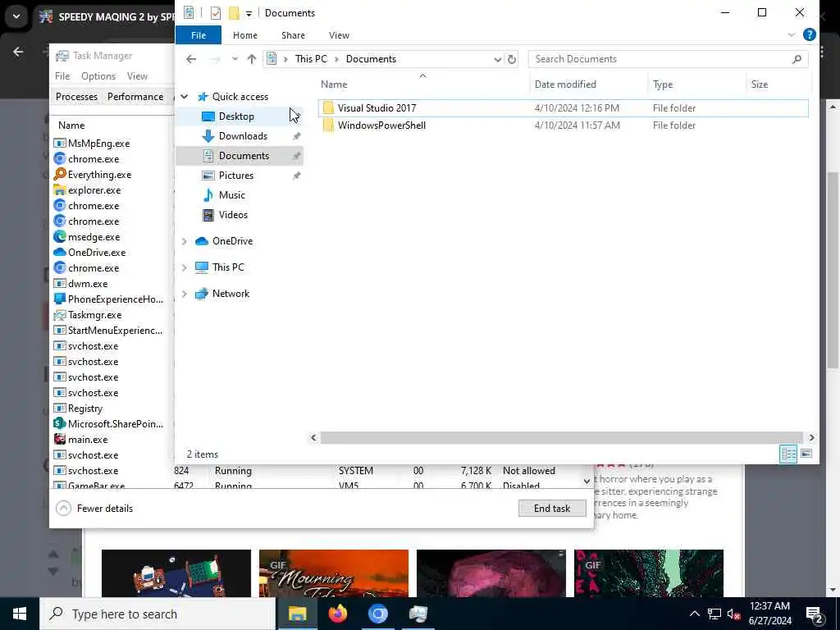This screenshot has width=840, height=630.
Task: Switch to Processes tab in Task Manager
Action: point(76,97)
